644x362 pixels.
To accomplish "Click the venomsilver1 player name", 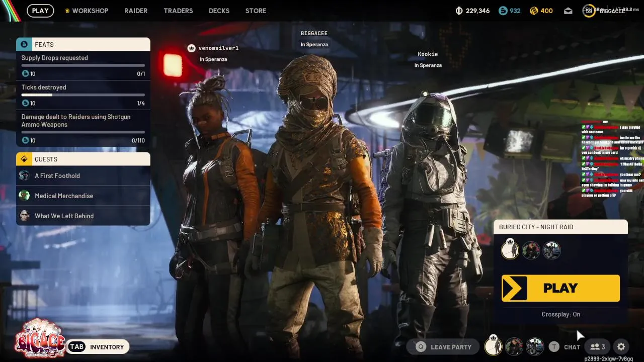I will point(218,48).
